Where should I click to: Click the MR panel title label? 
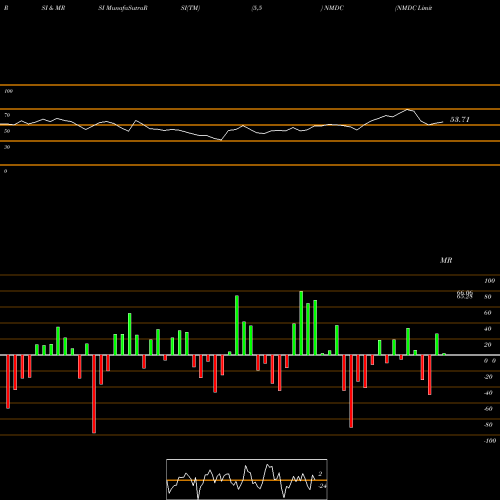click(446, 260)
